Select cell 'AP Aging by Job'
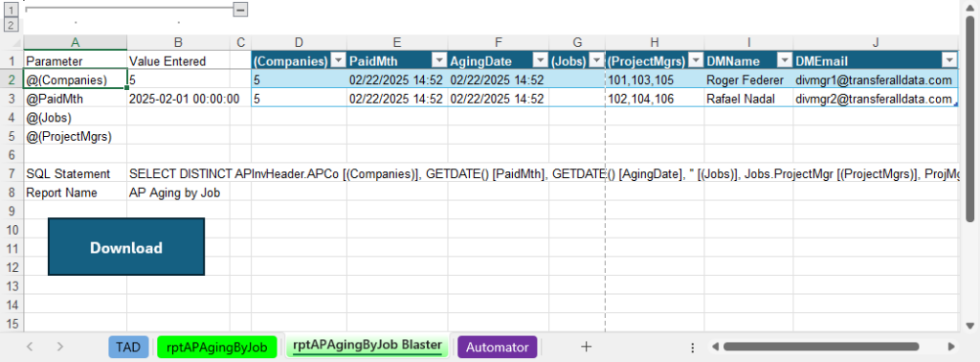 tap(178, 192)
